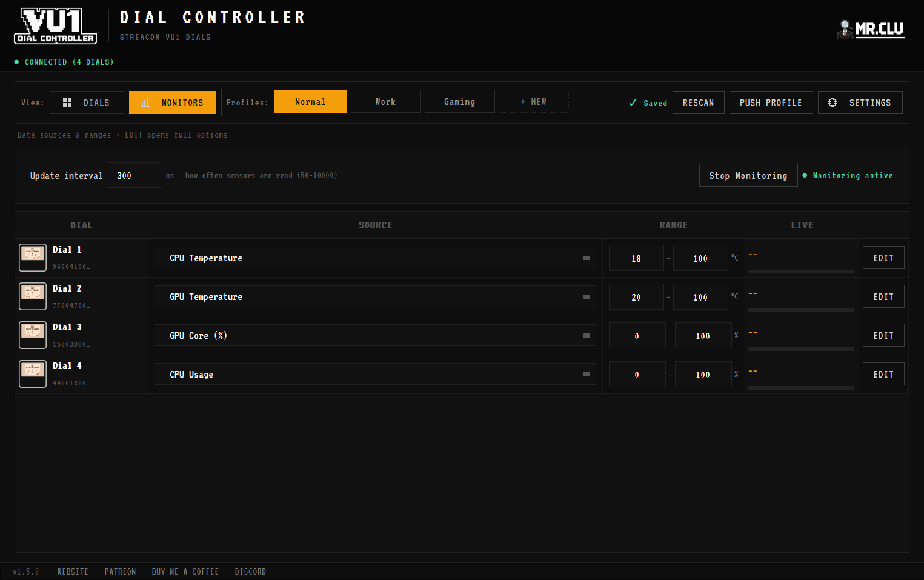Click the Dial 1 name label
The height and width of the screenshot is (580, 924).
pyautogui.click(x=67, y=249)
